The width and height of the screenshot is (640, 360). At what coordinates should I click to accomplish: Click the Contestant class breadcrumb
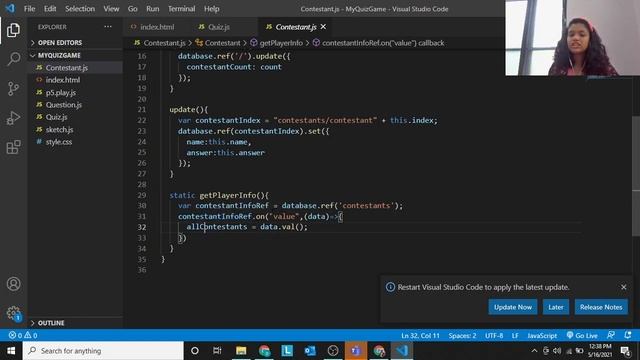pos(222,43)
